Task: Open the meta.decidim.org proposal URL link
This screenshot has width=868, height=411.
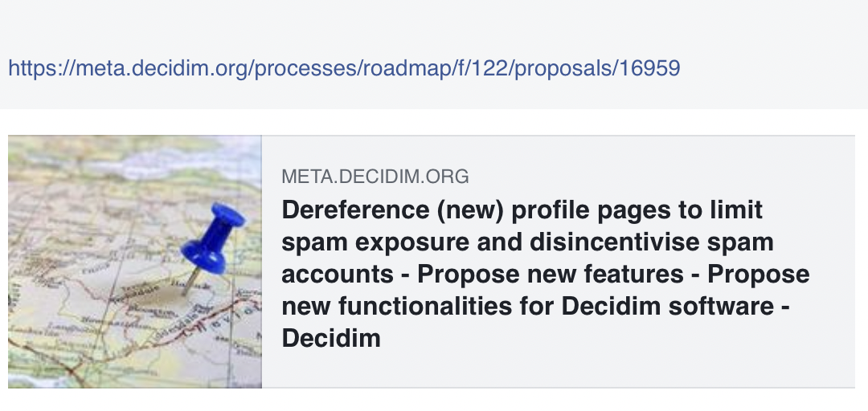Action: click(x=344, y=68)
